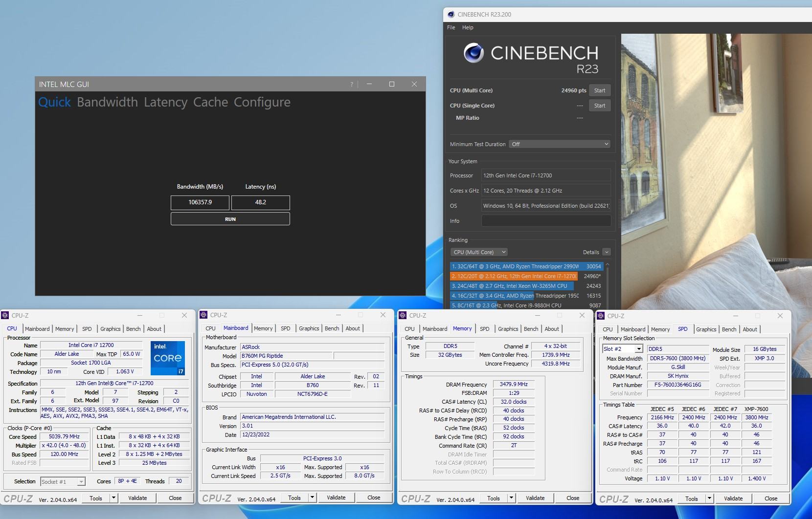The height and width of the screenshot is (519, 812).
Task: Open SPD tab in Memory CPU-Z window
Action: pyautogui.click(x=484, y=329)
